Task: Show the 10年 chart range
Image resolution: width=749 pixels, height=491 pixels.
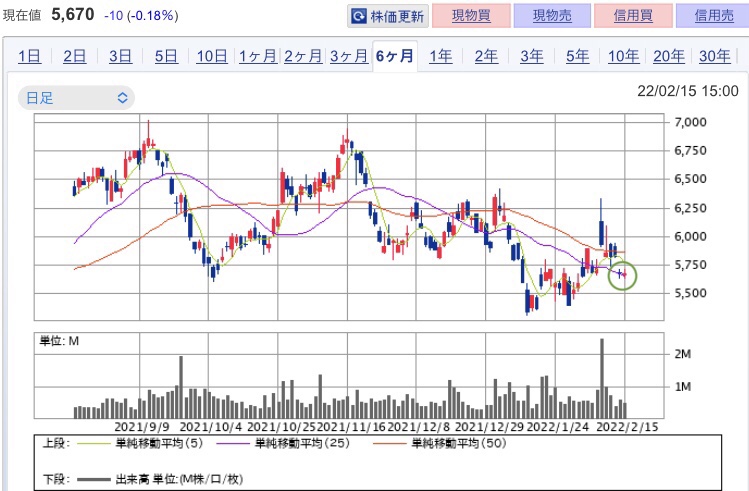Action: (x=623, y=56)
